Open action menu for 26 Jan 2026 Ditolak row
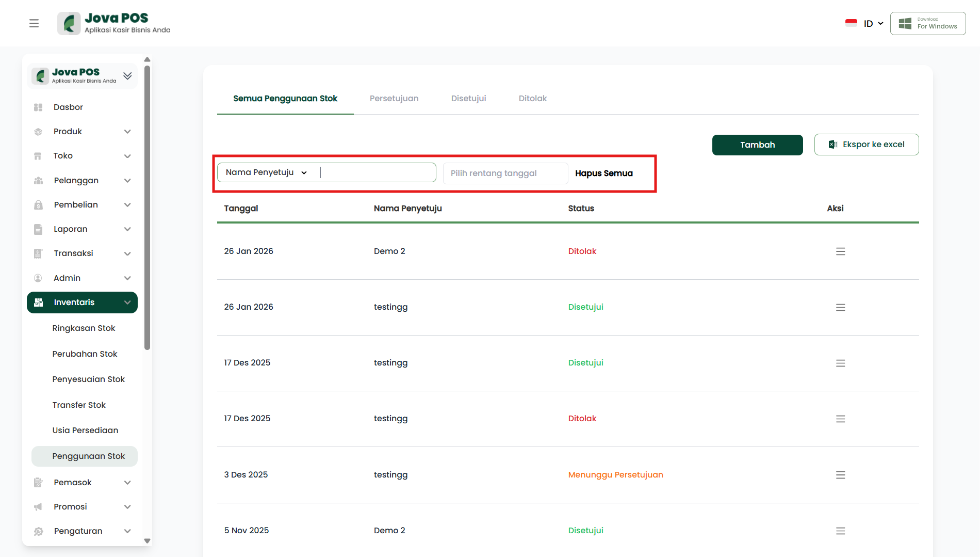 point(840,251)
